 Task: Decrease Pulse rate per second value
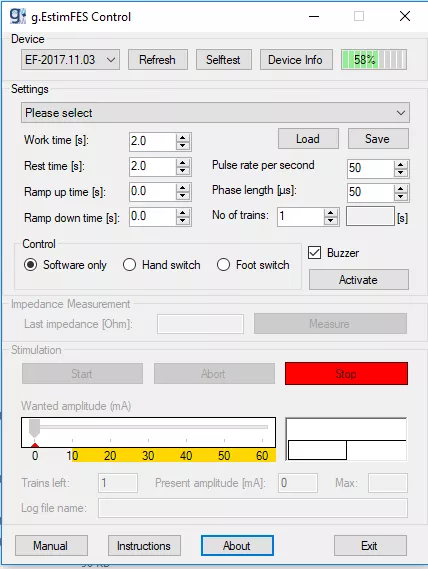[400, 172]
